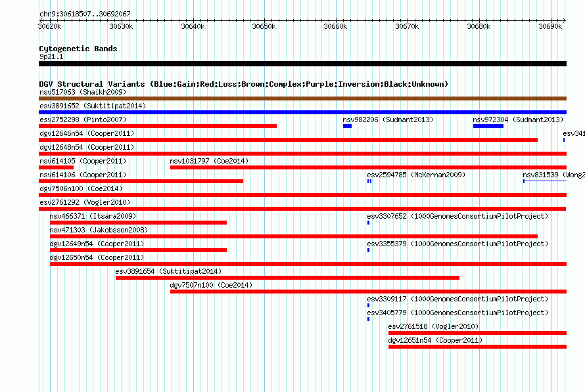Click the 30650k ruler tick label
The image size is (585, 392).
point(264,26)
